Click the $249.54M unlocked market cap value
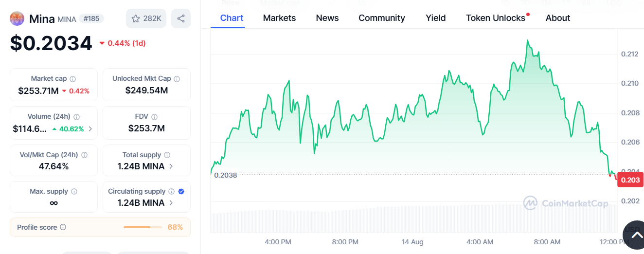 click(x=146, y=91)
